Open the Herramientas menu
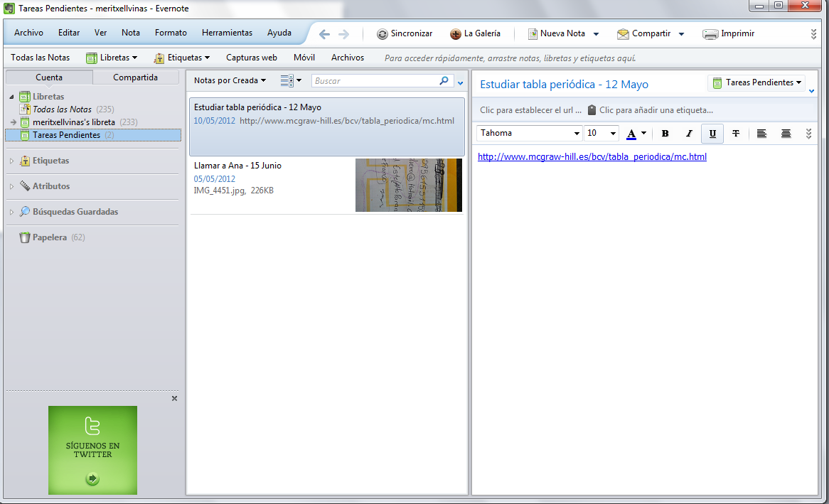829x504 pixels. tap(227, 33)
